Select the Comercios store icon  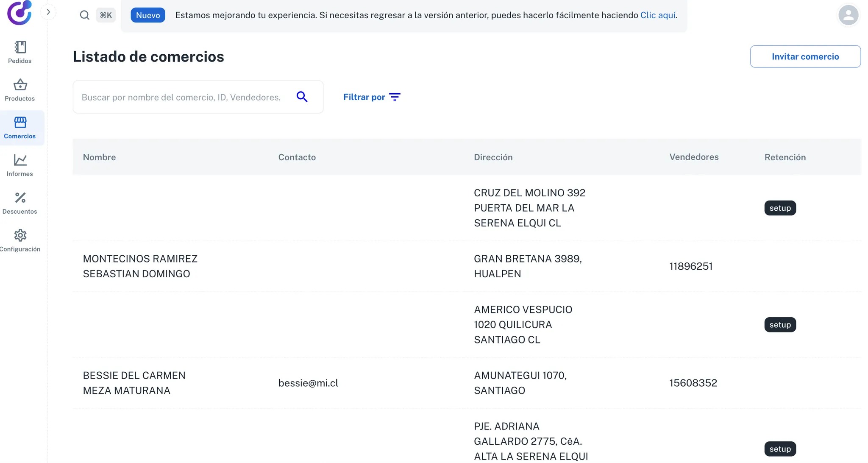click(20, 123)
